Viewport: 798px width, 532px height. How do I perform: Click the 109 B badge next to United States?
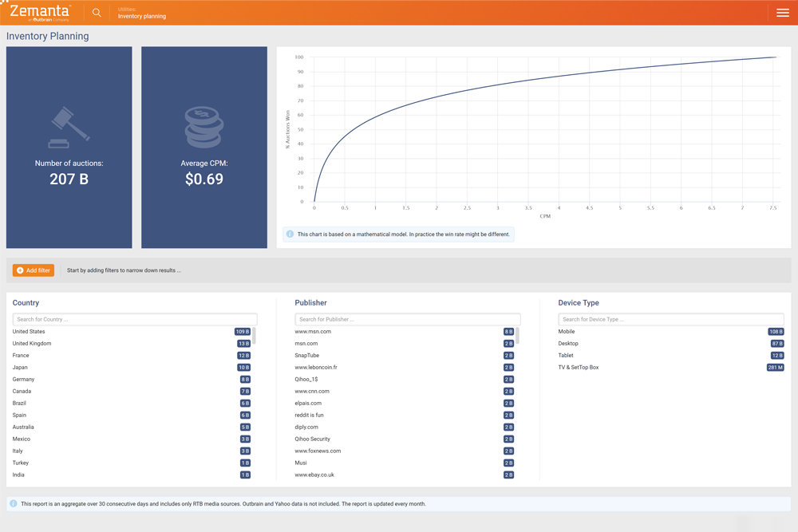[243, 331]
